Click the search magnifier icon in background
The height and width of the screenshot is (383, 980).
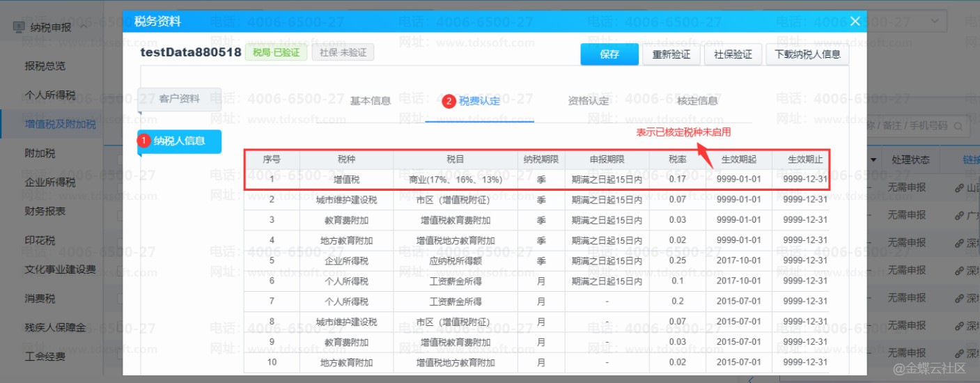tap(959, 126)
